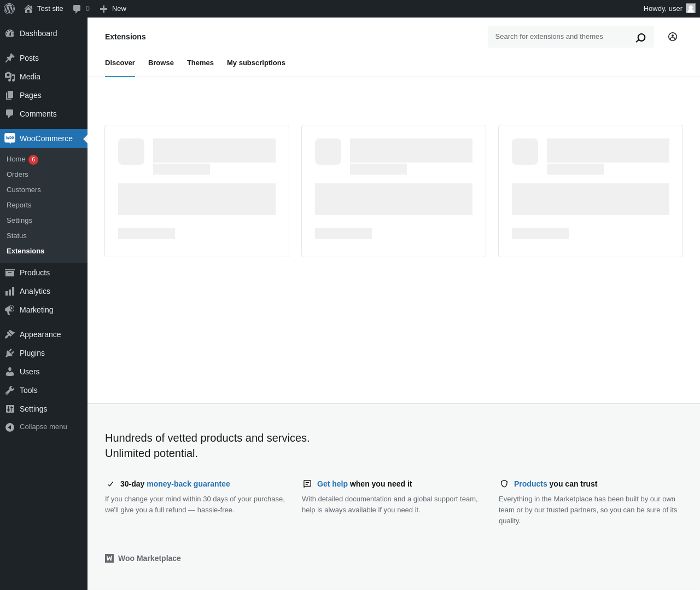
Task: Open the account user icon
Action: click(673, 37)
